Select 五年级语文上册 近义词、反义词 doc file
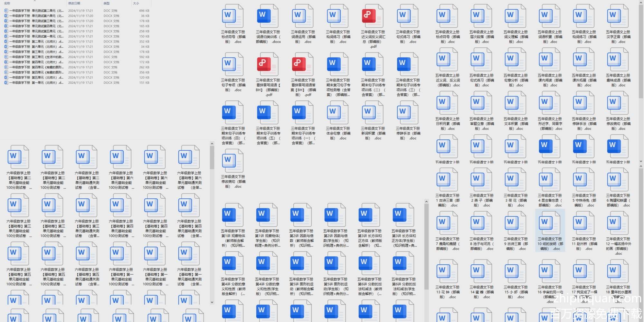Viewport: 644px width, 322px height. coord(447,68)
